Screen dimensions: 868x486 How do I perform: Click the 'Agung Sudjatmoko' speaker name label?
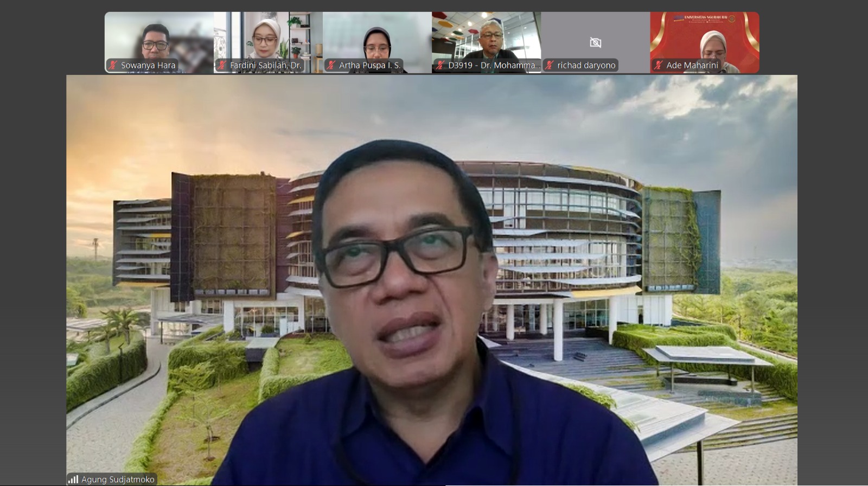pos(118,479)
